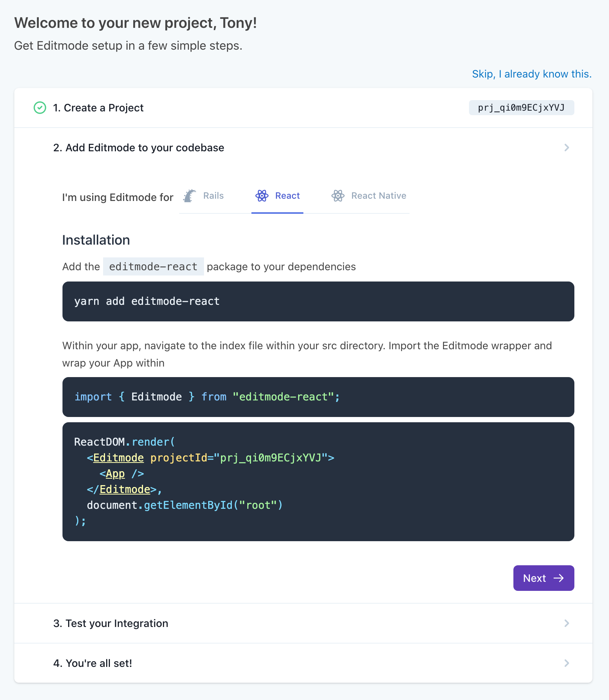609x700 pixels.
Task: Select the React tab label
Action: (287, 196)
